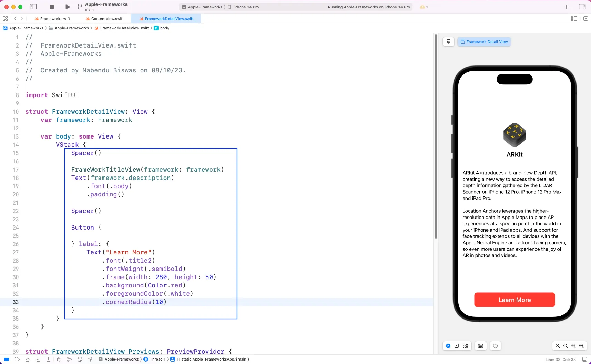
Task: Click the .cornerRadius(10) code line
Action: click(134, 302)
